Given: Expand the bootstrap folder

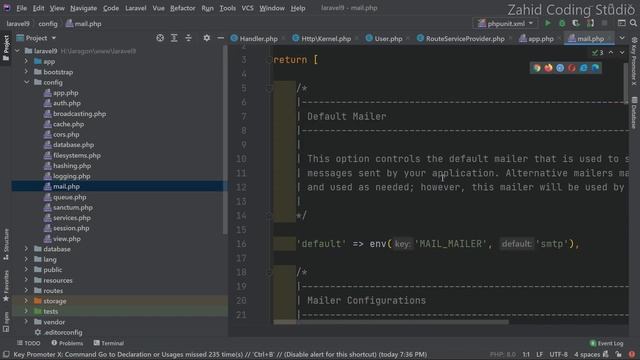Looking at the screenshot, I should [27, 71].
